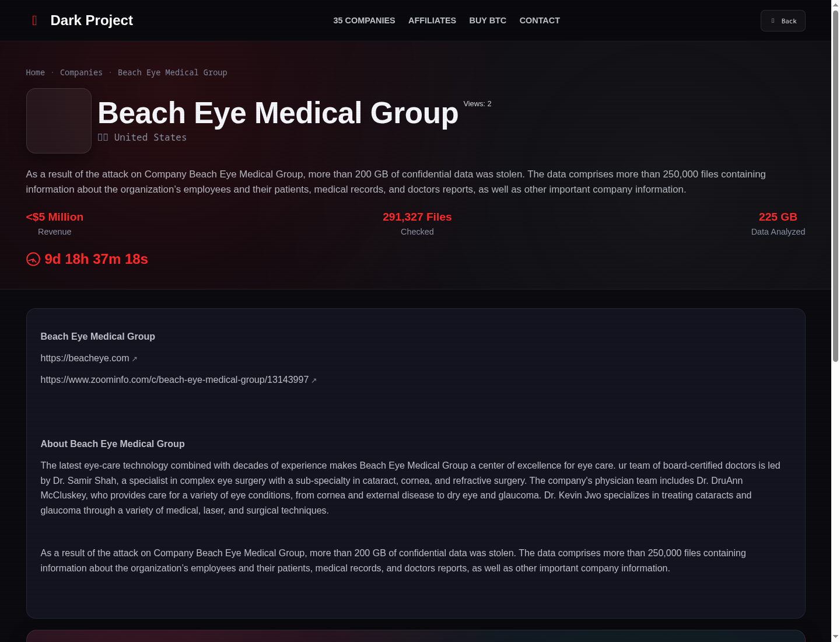
Task: Click the Dark Project site title
Action: [92, 20]
